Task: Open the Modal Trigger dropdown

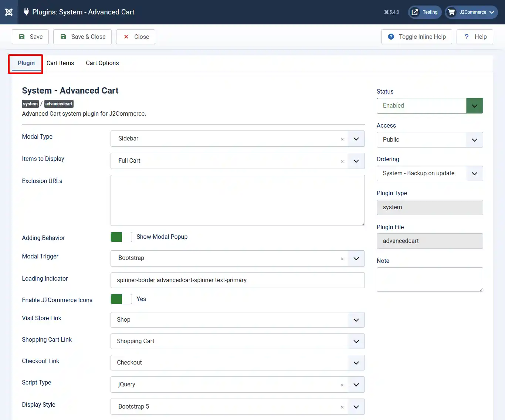Action: pyautogui.click(x=356, y=259)
